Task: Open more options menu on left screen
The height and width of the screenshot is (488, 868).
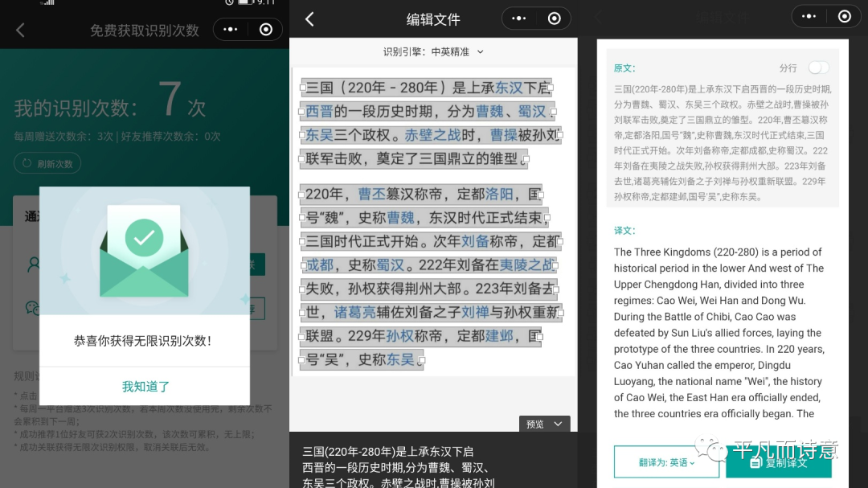Action: click(x=231, y=30)
